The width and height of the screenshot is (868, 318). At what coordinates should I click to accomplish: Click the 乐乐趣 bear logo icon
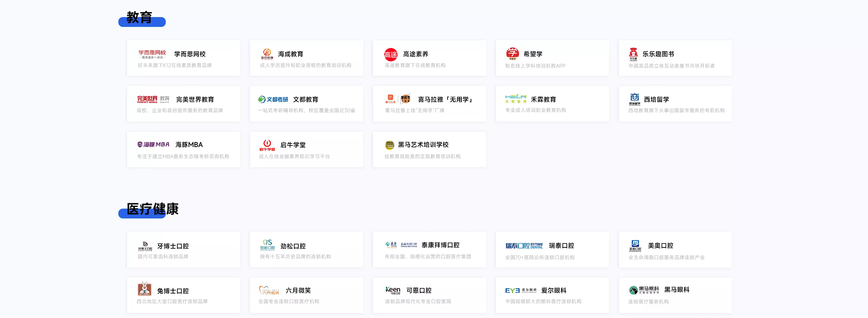(633, 54)
